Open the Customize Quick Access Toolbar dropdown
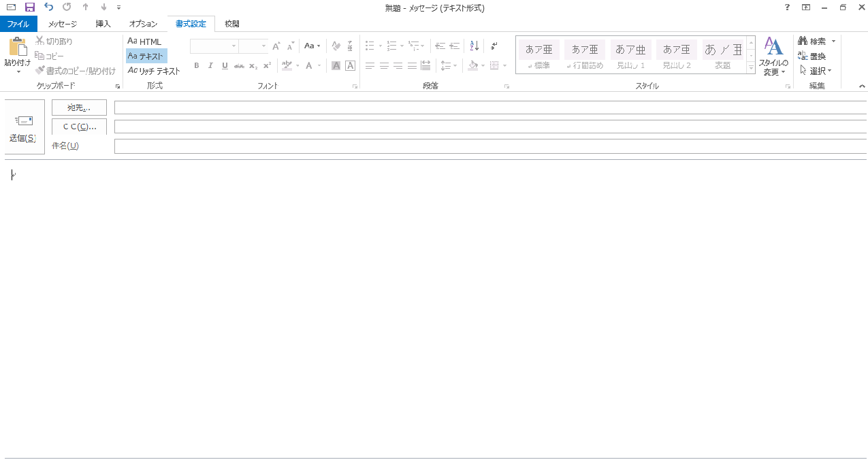Image resolution: width=868 pixels, height=462 pixels. 118,7
